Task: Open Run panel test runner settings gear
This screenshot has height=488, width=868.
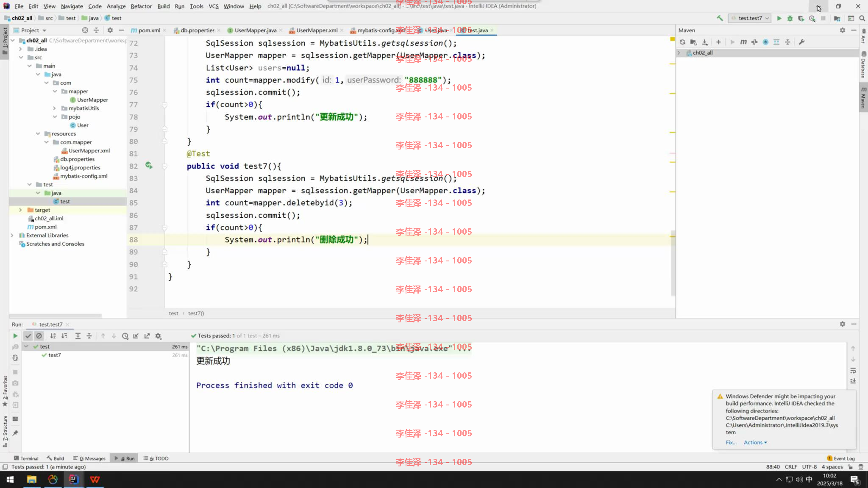Action: [x=158, y=336]
